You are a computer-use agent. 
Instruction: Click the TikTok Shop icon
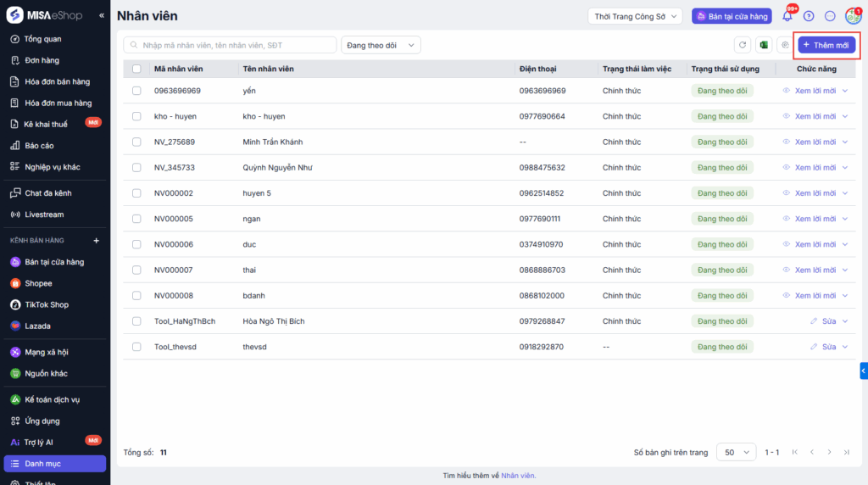[x=15, y=304]
